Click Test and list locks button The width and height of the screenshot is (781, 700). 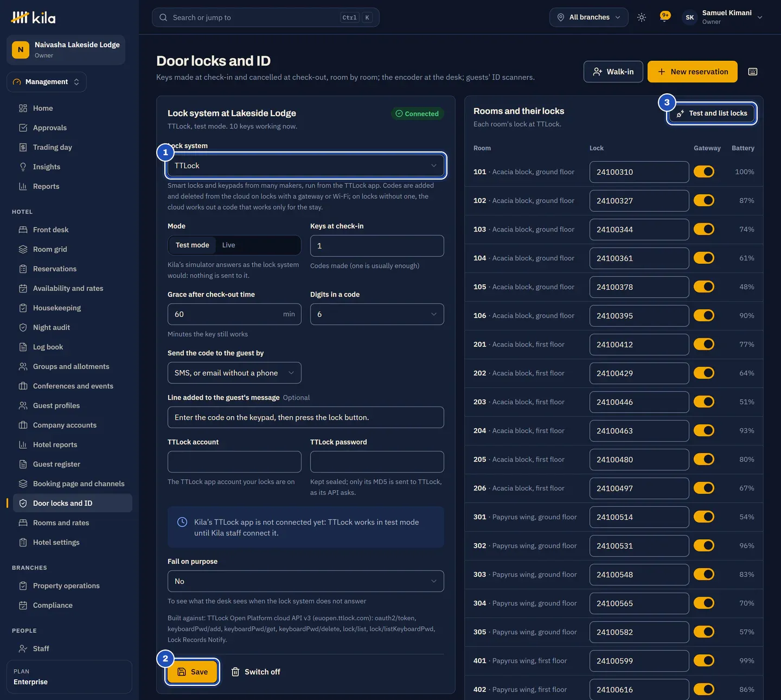coord(712,113)
